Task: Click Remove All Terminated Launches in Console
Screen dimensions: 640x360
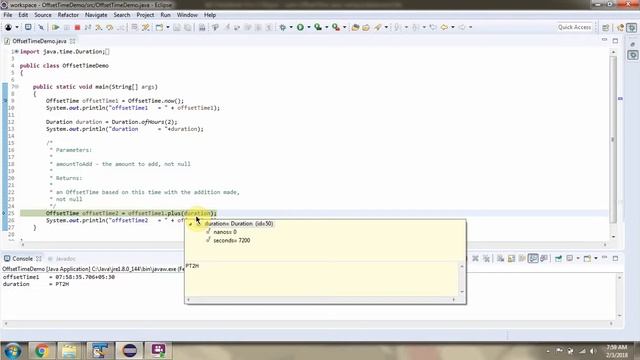Action: [486, 258]
